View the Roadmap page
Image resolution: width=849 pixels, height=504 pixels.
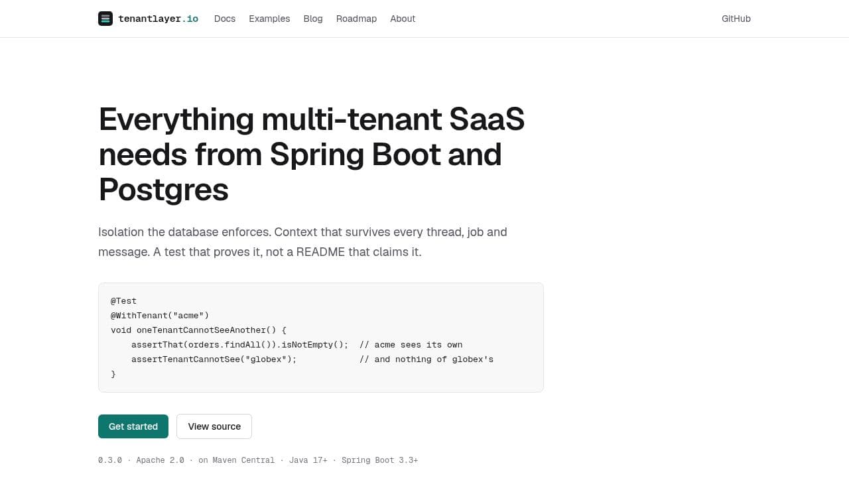[x=356, y=19]
